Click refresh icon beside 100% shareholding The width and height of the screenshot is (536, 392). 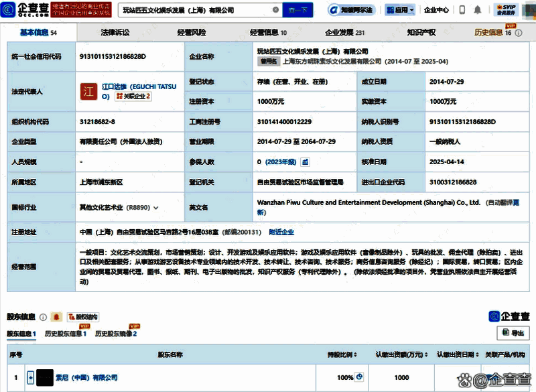point(358,377)
